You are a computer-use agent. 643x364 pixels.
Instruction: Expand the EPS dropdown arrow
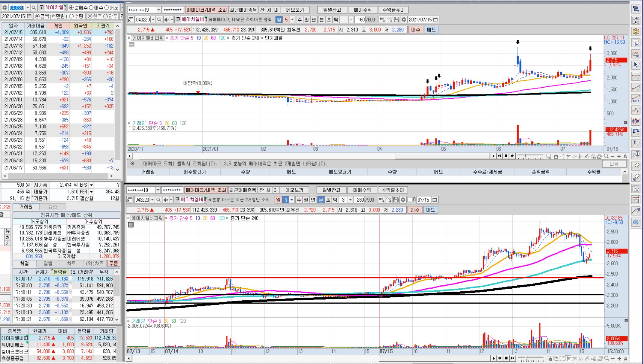pos(91,185)
